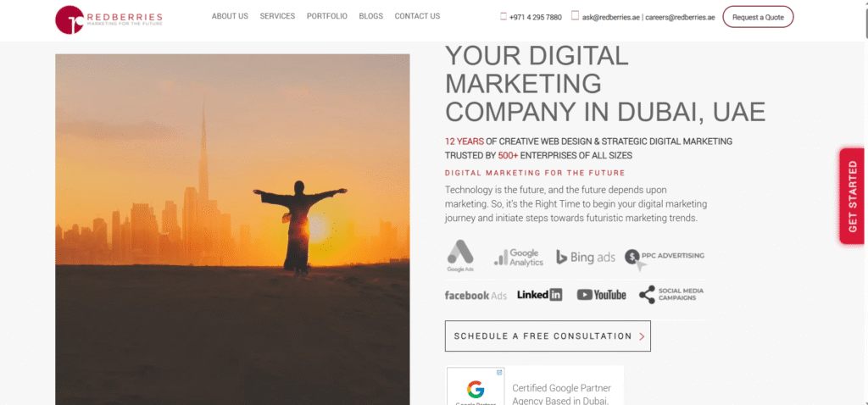Click the Google Analytics logo
Screen dimensions: 868x405
click(x=519, y=258)
